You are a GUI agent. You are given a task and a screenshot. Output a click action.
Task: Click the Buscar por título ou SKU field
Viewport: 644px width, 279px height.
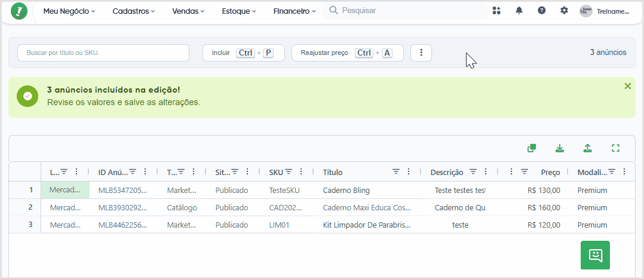103,53
